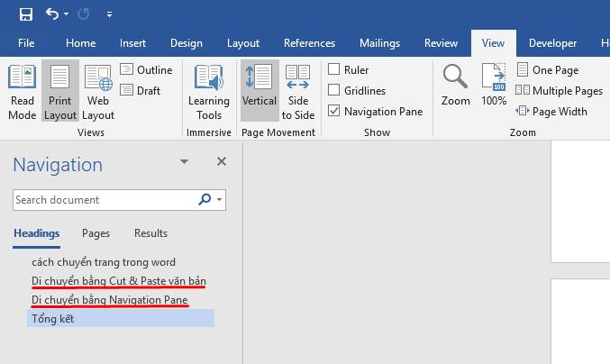Go to heading 'Di chuyển bằng Navigation Pane'
Viewport: 610px width, 364px height.
[x=110, y=300]
